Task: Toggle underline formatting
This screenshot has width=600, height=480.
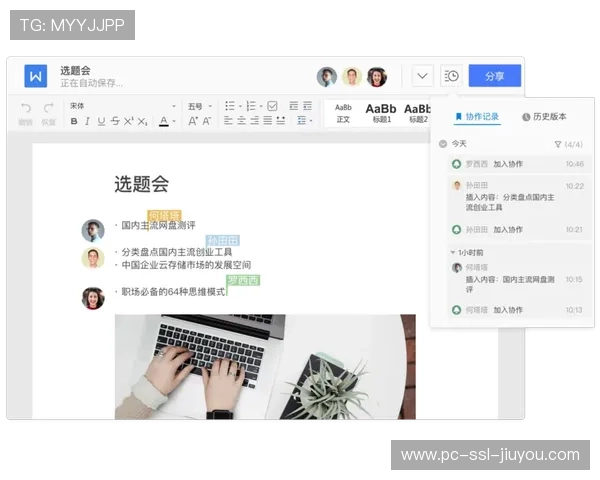Action: 101,121
